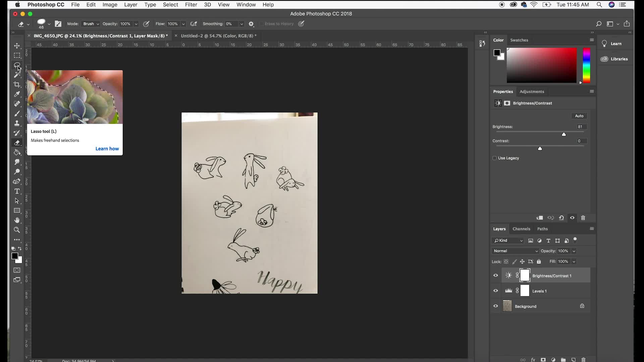Open layer Fill dropdown arrow
Image resolution: width=644 pixels, height=362 pixels.
[574, 261]
